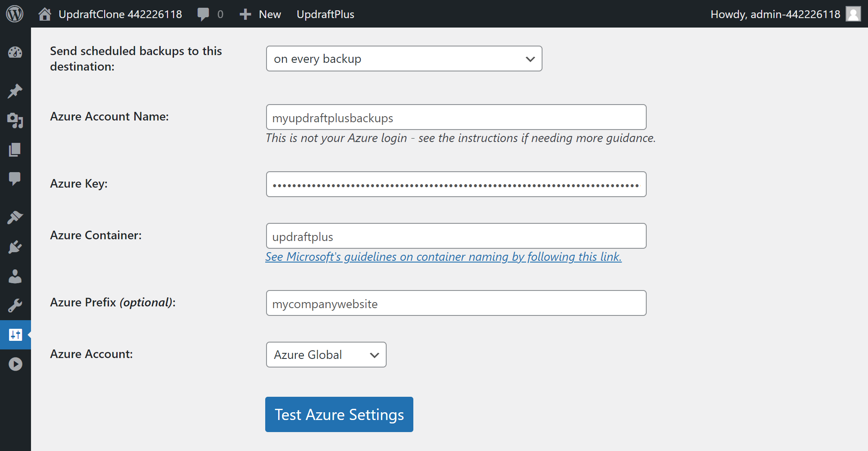Open the Settings sliders icon
Screen dimensions: 868x451
(x=15, y=335)
